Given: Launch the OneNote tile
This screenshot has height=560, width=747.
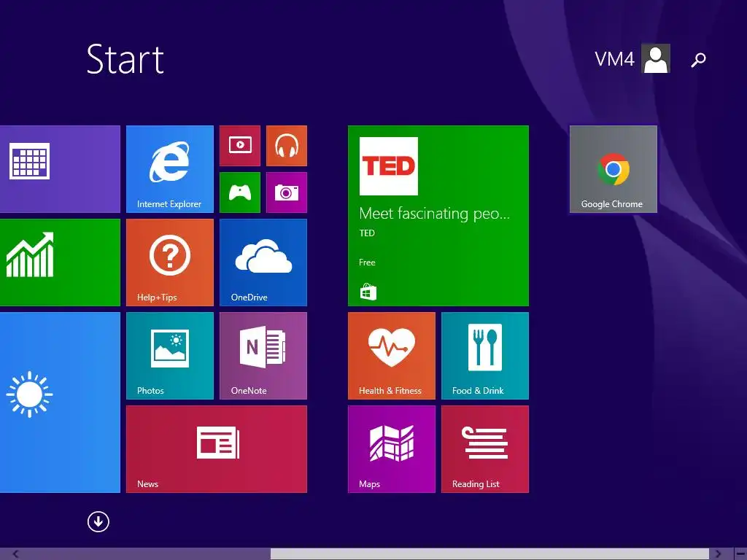Looking at the screenshot, I should point(263,356).
